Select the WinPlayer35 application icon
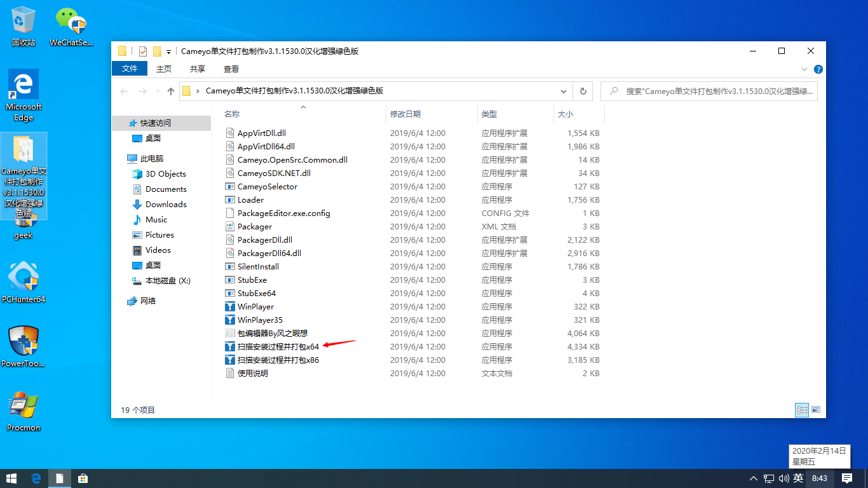Viewport: 868px width, 488px height. point(231,320)
